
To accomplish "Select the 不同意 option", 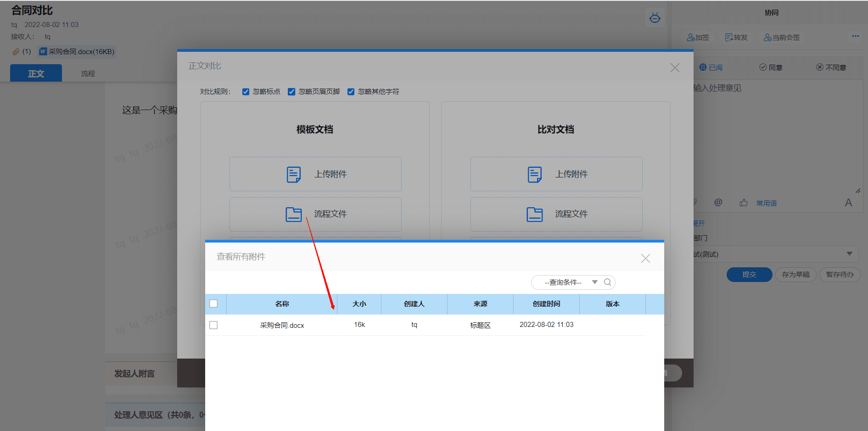I will (831, 67).
